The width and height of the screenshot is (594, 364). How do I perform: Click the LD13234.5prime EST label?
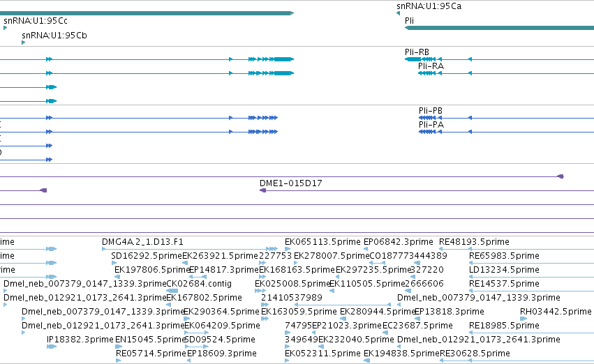point(504,270)
